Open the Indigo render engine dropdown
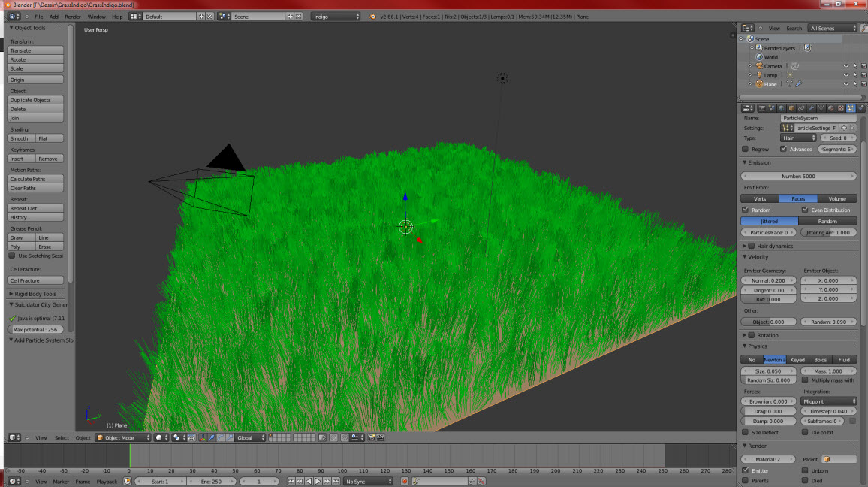This screenshot has width=868, height=487. pos(336,16)
